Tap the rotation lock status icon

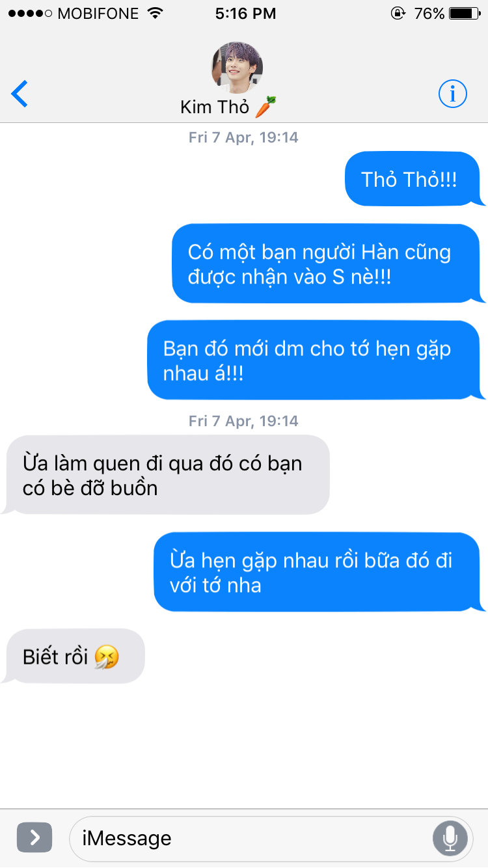[397, 13]
